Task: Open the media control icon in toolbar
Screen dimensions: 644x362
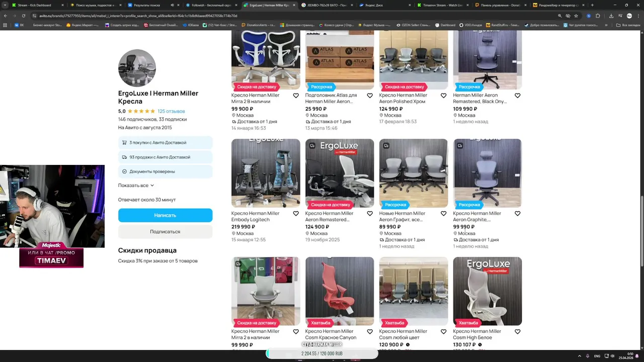Action: point(619,16)
